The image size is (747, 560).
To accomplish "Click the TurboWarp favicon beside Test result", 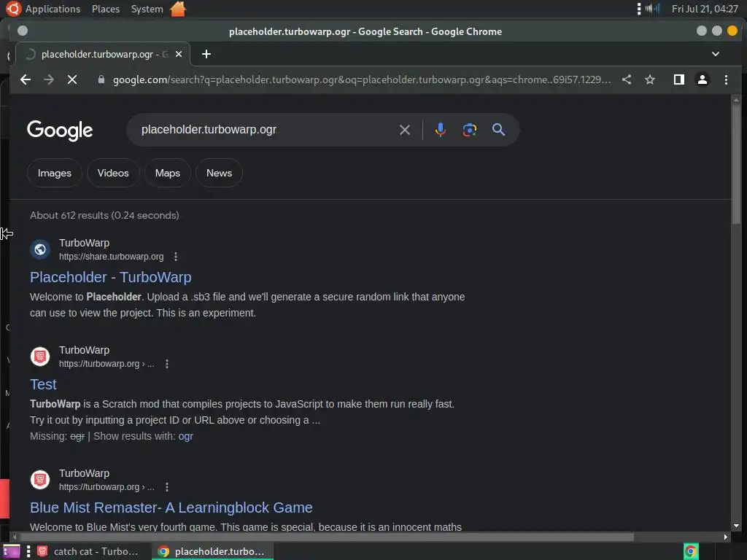I will coord(40,356).
